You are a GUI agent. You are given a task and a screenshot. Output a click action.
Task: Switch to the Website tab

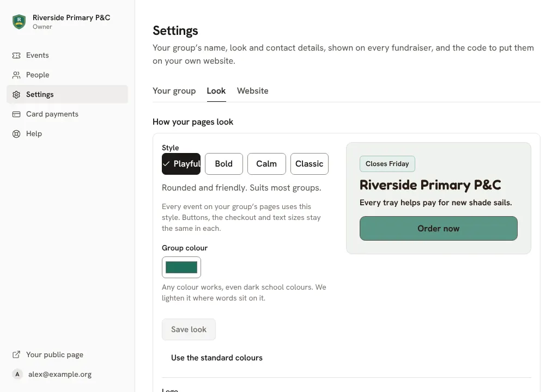click(x=253, y=91)
